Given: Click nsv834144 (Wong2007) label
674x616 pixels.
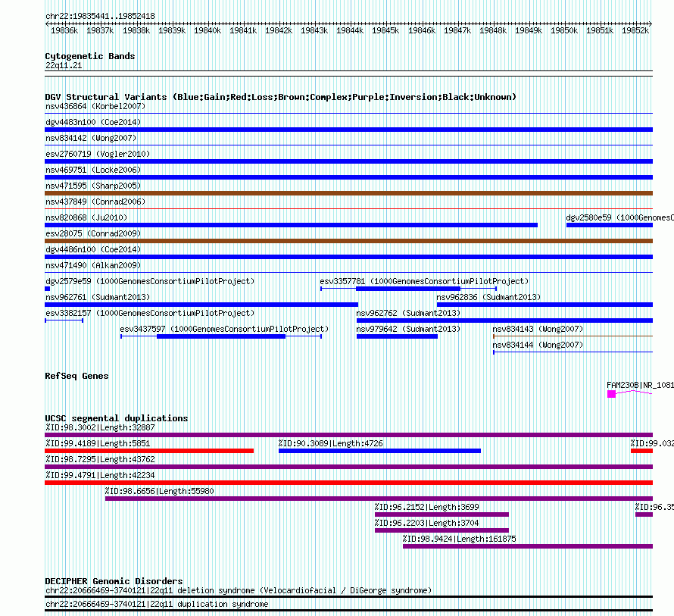Looking at the screenshot, I should tap(538, 345).
